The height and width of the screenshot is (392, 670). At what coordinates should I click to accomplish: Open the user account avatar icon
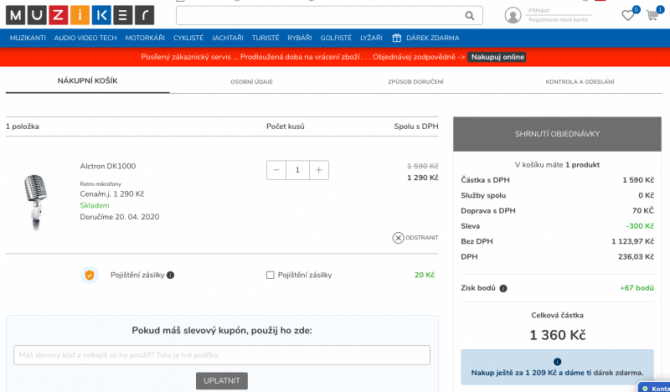tap(513, 15)
